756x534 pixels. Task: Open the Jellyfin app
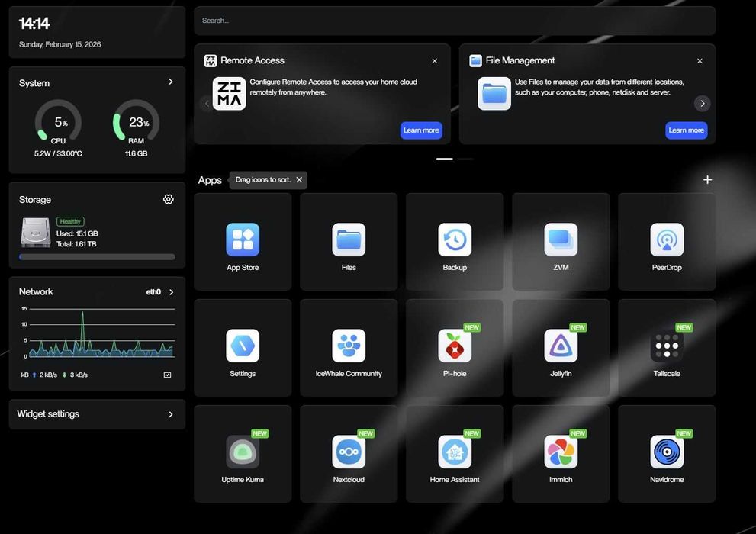pyautogui.click(x=561, y=346)
